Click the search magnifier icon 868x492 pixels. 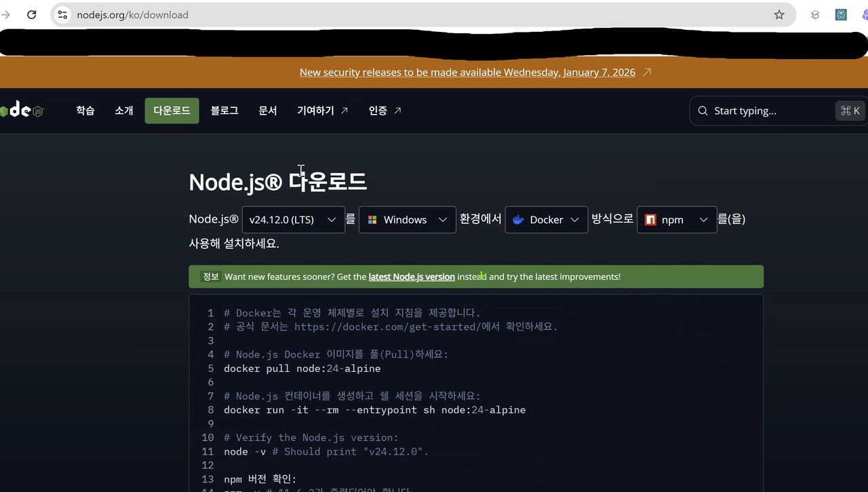703,111
